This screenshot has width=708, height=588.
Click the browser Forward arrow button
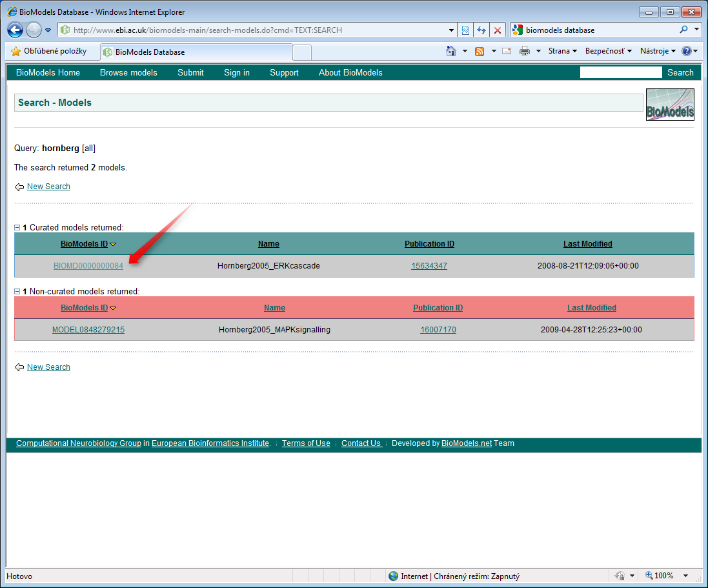click(34, 30)
